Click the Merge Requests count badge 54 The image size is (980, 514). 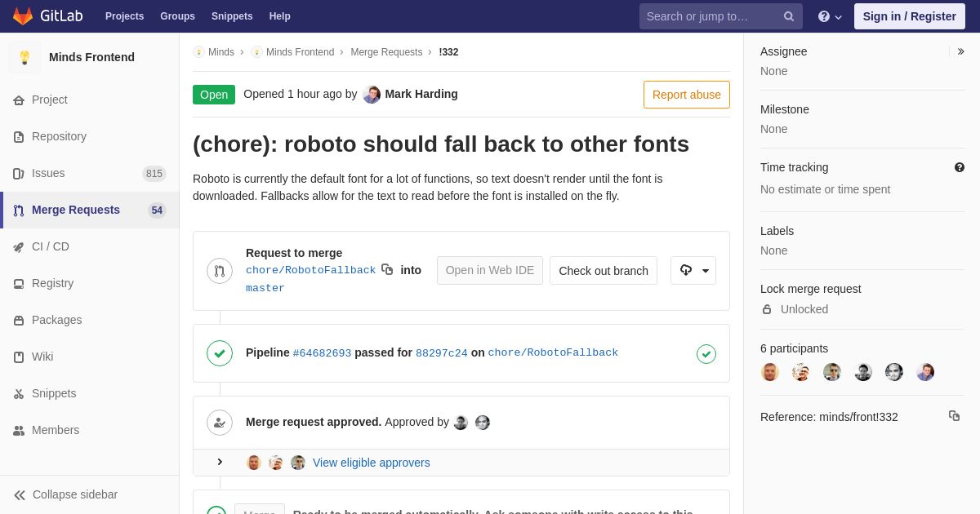click(157, 210)
